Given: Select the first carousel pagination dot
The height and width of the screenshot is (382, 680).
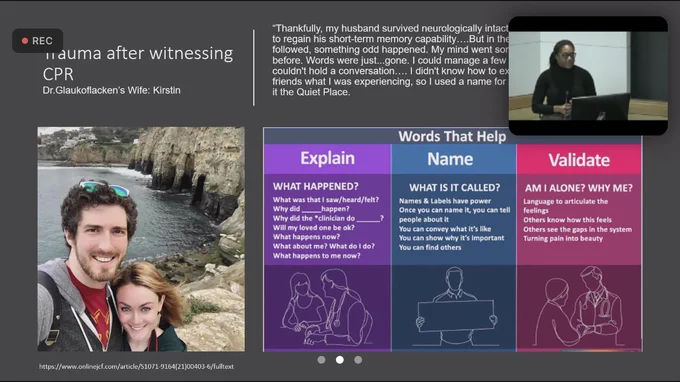Looking at the screenshot, I should coord(321,360).
